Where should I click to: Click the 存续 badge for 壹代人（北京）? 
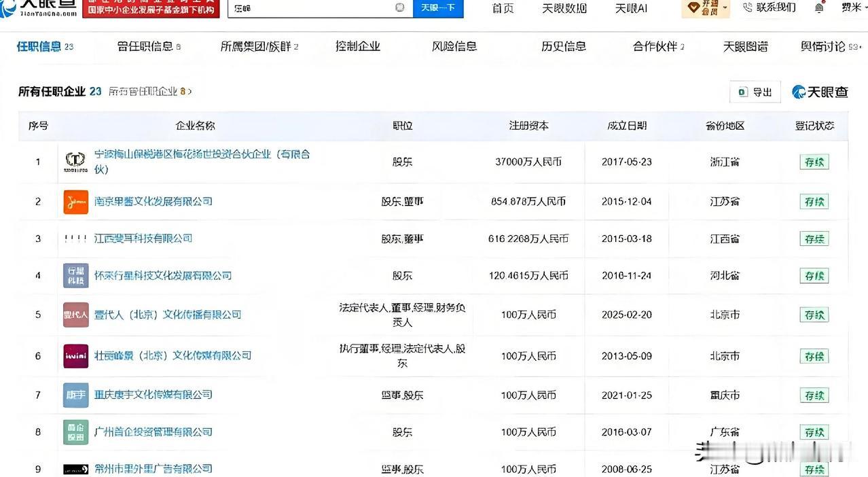click(814, 315)
